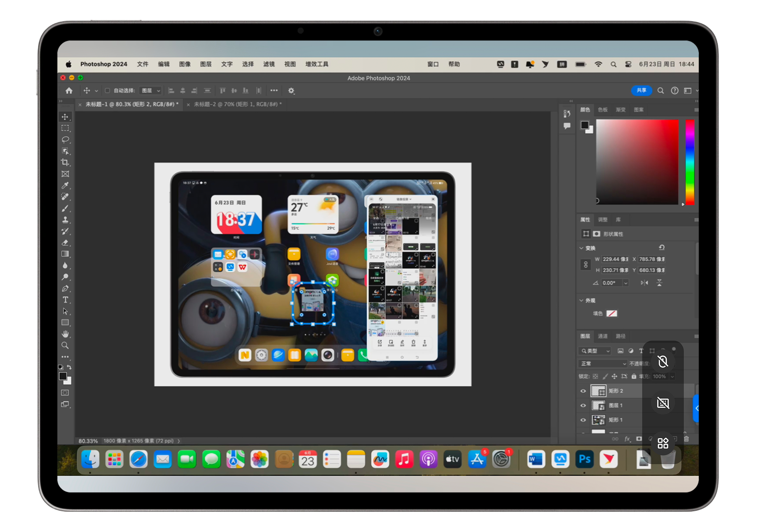Collapse the 外观 appearance section
This screenshot has width=757, height=532.
581,300
